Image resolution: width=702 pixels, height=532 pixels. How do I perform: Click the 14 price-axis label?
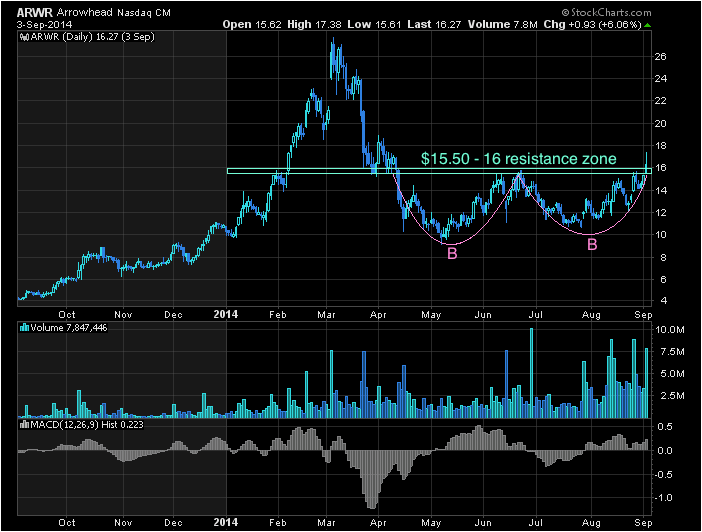point(660,190)
